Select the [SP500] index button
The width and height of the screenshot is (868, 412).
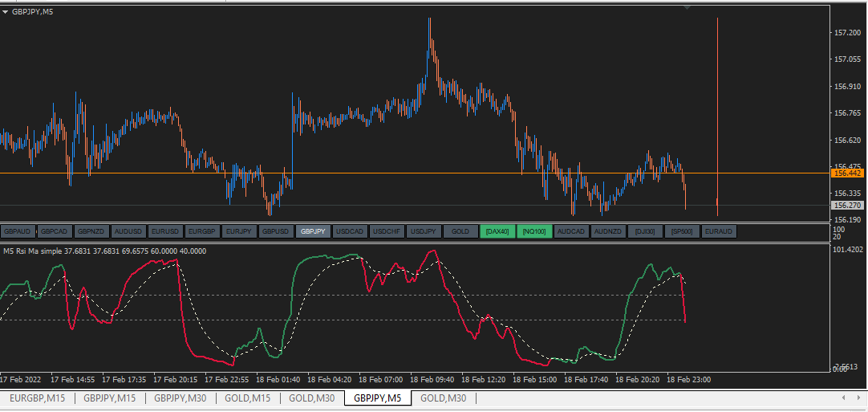pyautogui.click(x=682, y=231)
